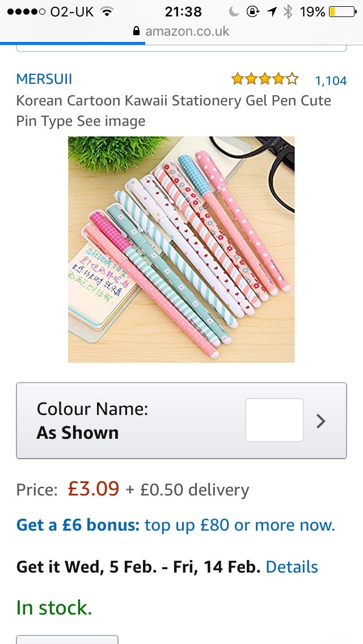This screenshot has width=363, height=644.
Task: Tap the padlock icon beside amazon.co.uk
Action: 137,31
